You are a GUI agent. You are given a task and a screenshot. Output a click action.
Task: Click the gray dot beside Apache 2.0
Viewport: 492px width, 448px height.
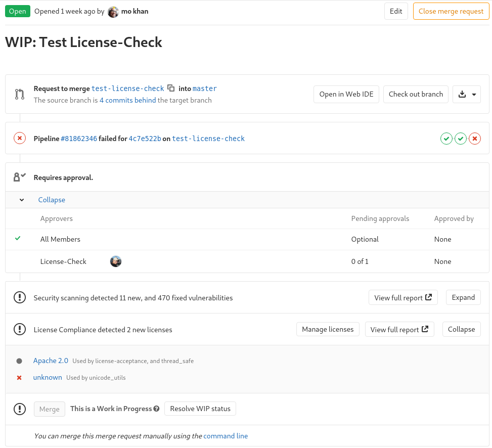19,361
